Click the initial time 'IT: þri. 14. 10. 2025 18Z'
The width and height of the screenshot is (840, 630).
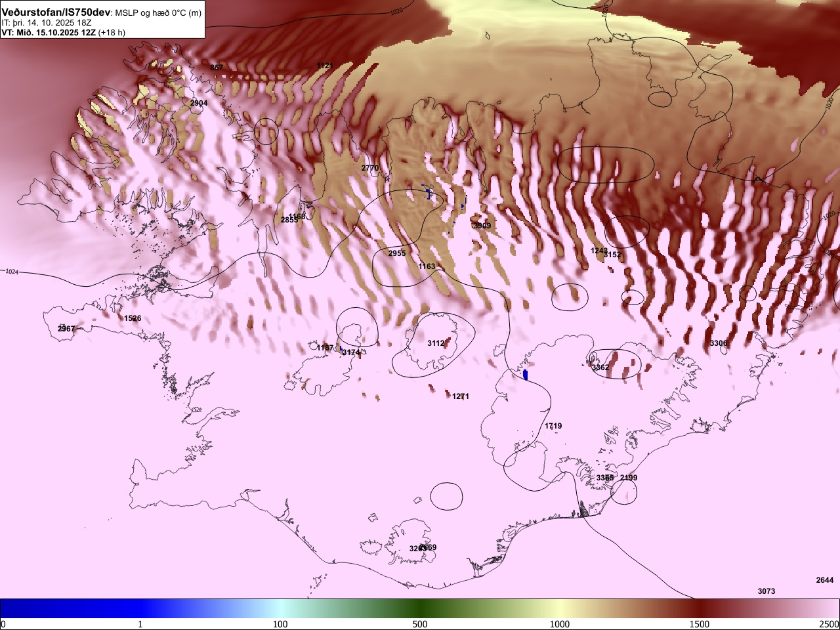(48, 22)
